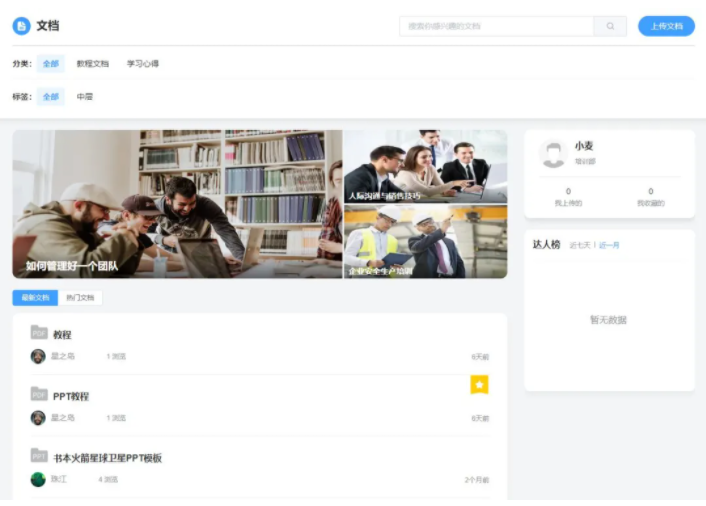Filter by 学习心得 category
This screenshot has width=706, height=506.
coord(143,64)
